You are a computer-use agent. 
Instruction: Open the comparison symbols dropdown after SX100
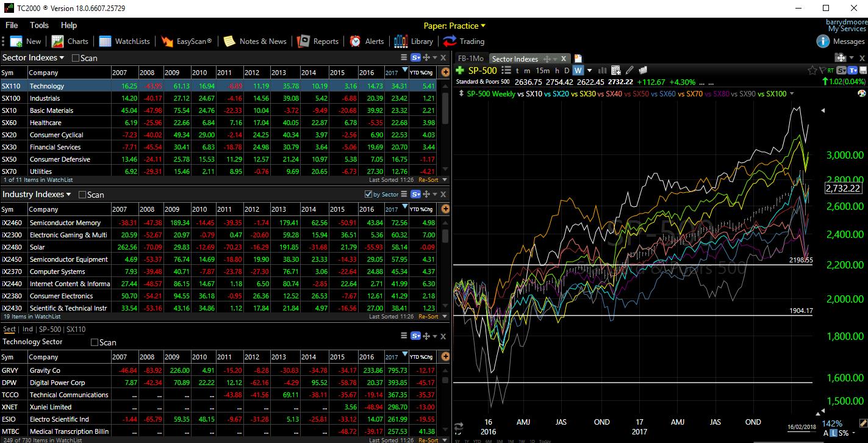tap(792, 93)
